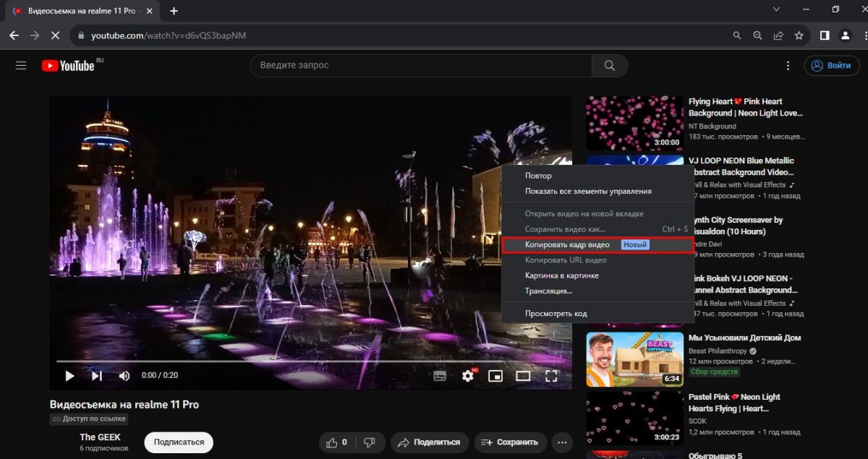Click the Доступ по ссылке badge

point(88,419)
